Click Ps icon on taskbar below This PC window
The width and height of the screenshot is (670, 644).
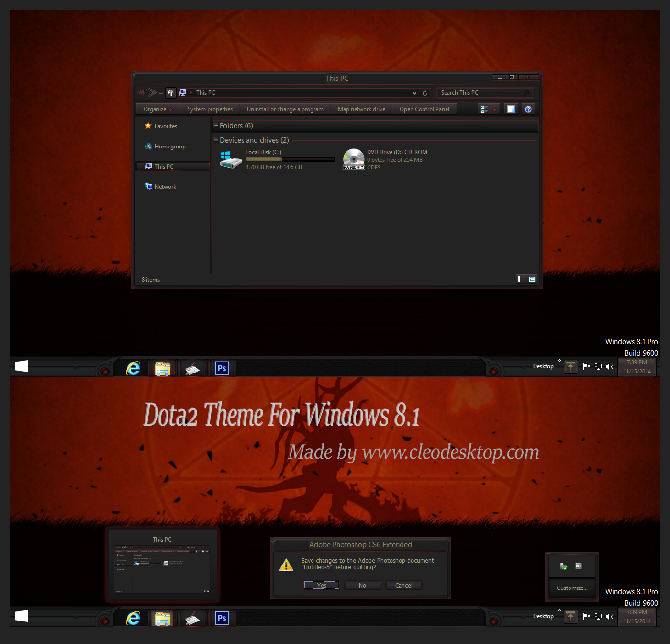(222, 368)
